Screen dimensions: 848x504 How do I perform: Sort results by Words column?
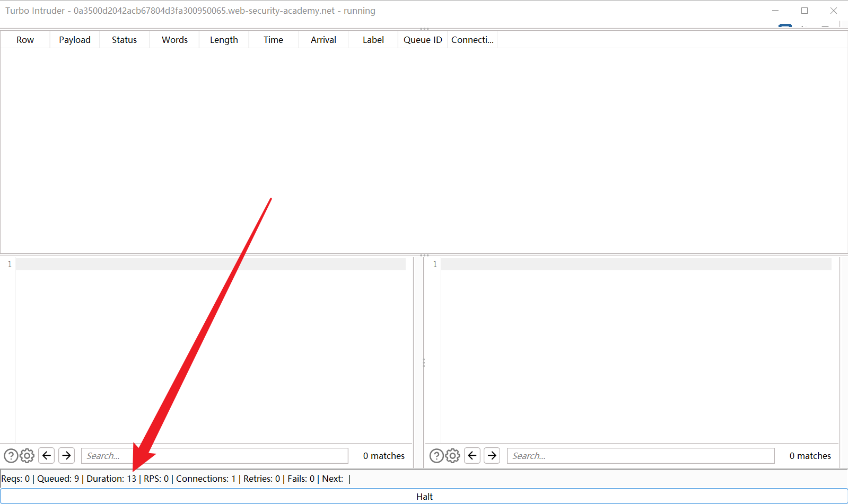[x=174, y=40]
